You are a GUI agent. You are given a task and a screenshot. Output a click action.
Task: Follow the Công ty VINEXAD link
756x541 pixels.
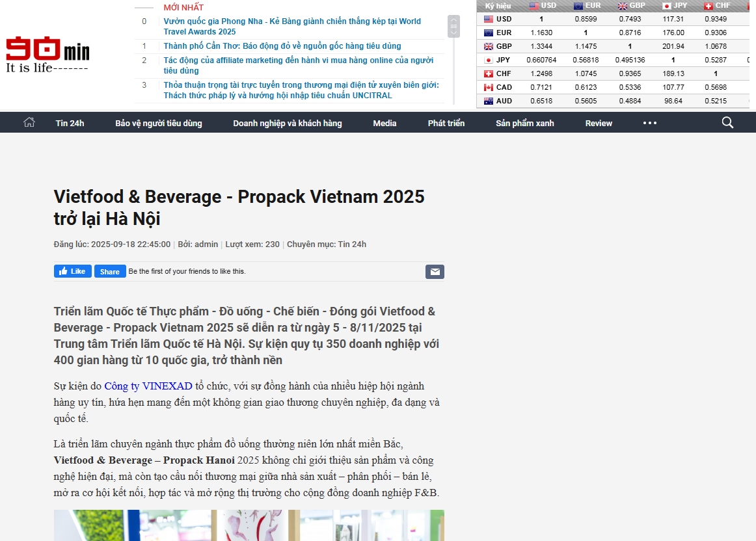pyautogui.click(x=148, y=386)
